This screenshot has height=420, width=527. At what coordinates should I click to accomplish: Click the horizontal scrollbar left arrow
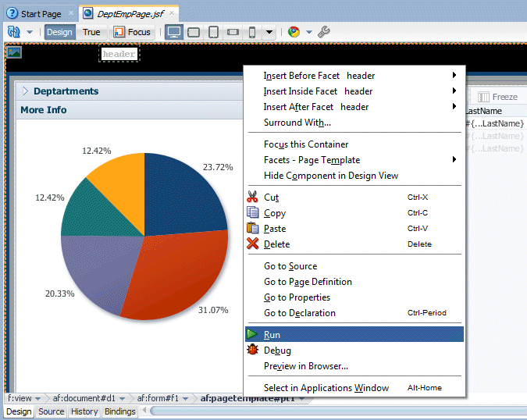point(144,411)
